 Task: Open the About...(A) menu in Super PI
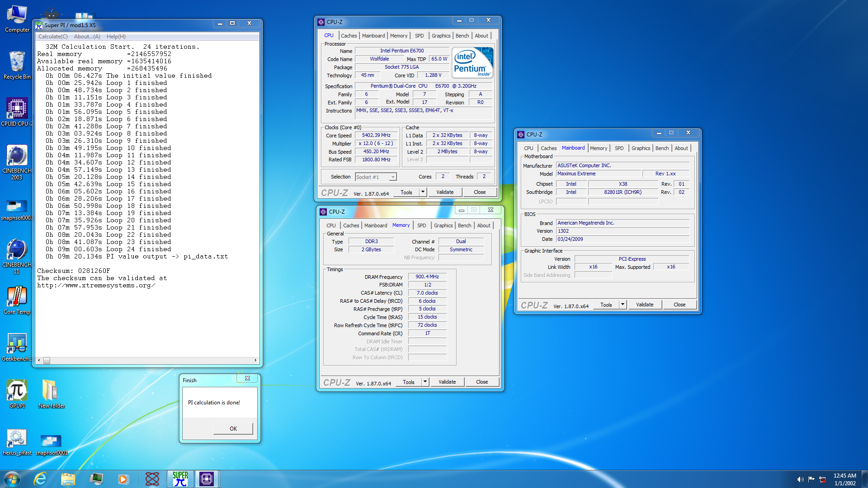coord(87,37)
